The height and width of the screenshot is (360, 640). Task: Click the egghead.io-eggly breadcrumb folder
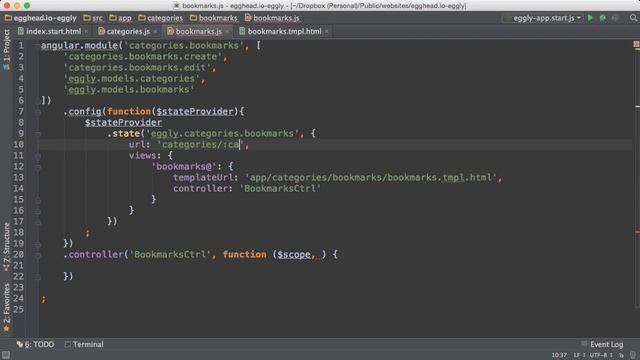(41, 18)
